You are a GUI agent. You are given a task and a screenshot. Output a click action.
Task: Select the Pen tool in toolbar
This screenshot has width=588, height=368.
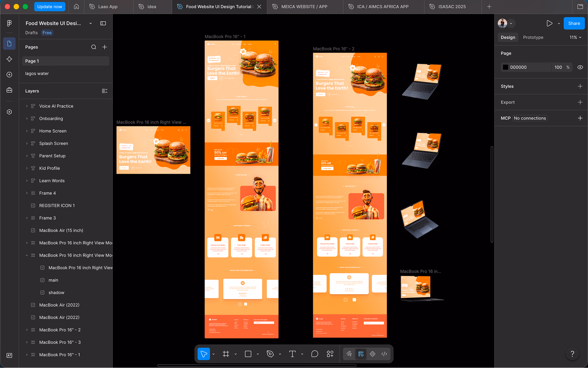pyautogui.click(x=270, y=354)
